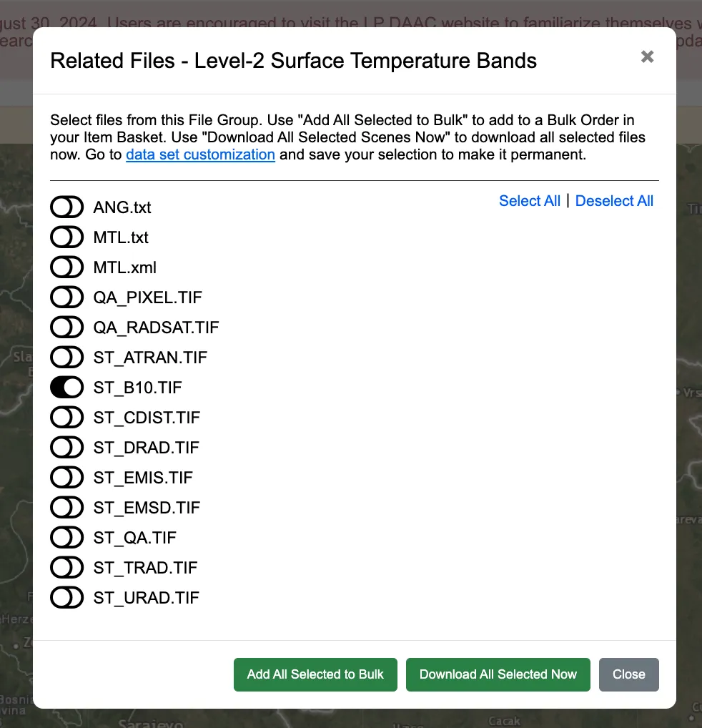
Task: Disable the ST_B10.TIF toggle
Action: point(66,388)
